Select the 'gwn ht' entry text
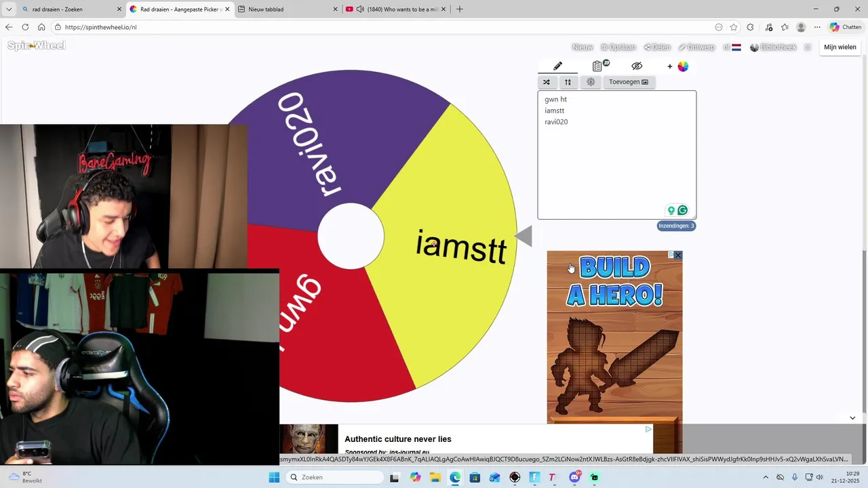The height and width of the screenshot is (488, 868). [x=555, y=100]
